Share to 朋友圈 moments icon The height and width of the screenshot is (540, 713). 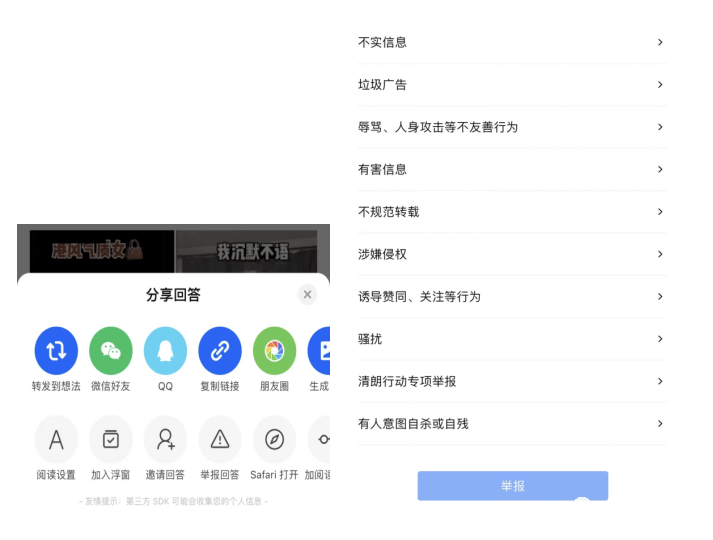tap(274, 350)
